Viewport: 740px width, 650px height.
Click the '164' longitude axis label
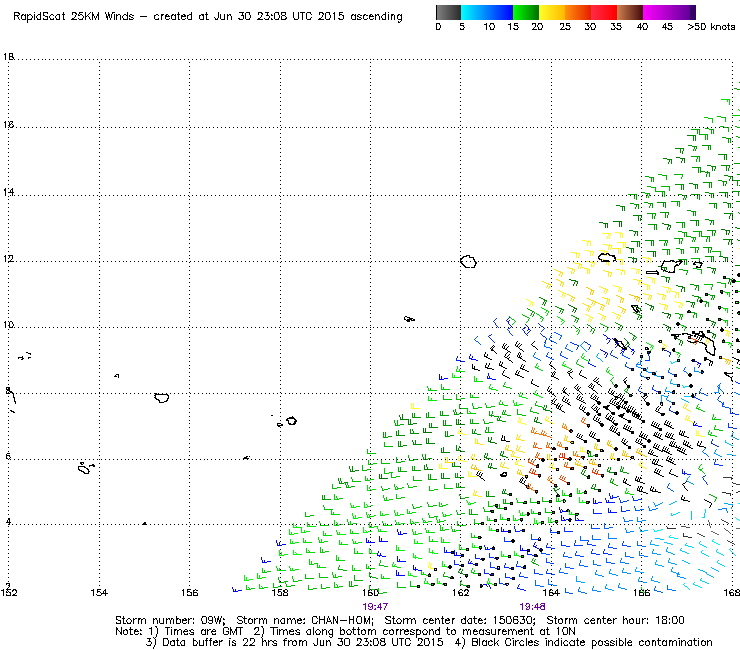(551, 592)
